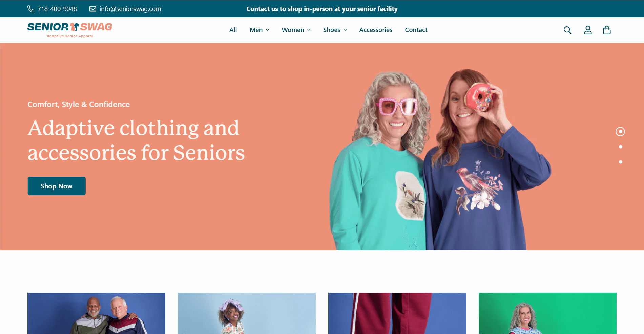Open the user account icon
This screenshot has width=644, height=334.
coord(588,30)
